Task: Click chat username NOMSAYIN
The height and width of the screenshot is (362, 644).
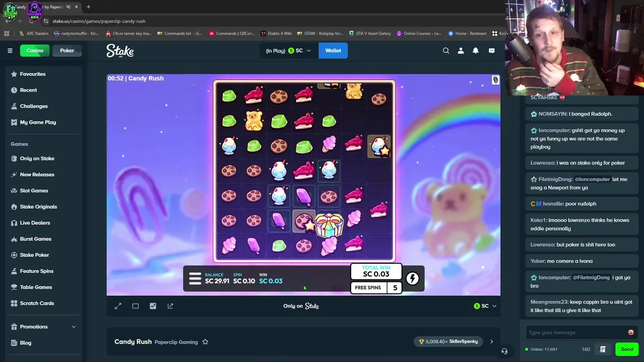Action: point(552,114)
